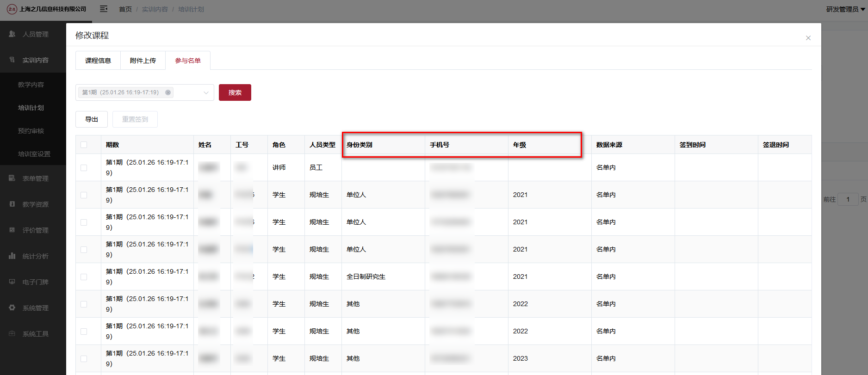The height and width of the screenshot is (375, 868).
Task: Check the second 其他 2022 row
Action: 84,331
